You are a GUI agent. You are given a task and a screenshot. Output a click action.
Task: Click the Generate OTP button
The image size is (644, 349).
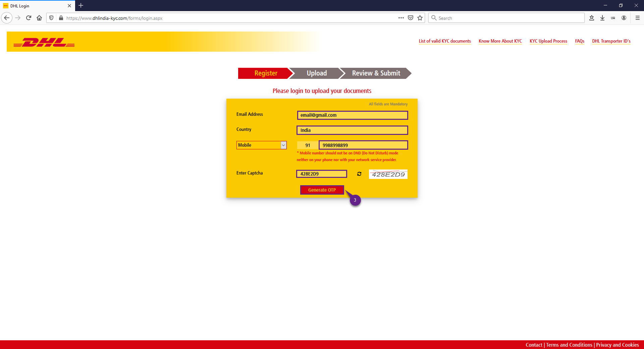pyautogui.click(x=322, y=190)
